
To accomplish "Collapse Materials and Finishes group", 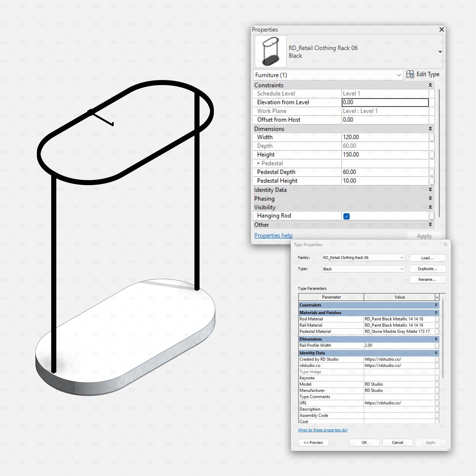I will 436,313.
